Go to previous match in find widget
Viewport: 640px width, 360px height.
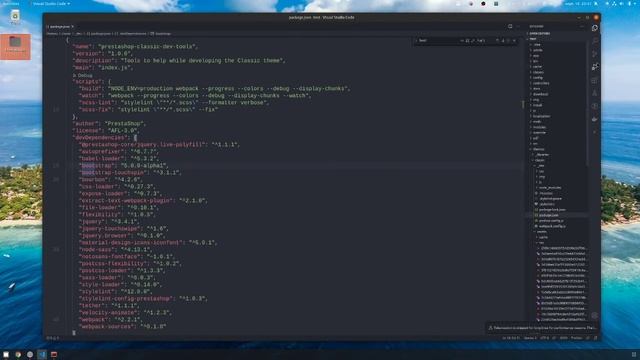tap(497, 40)
